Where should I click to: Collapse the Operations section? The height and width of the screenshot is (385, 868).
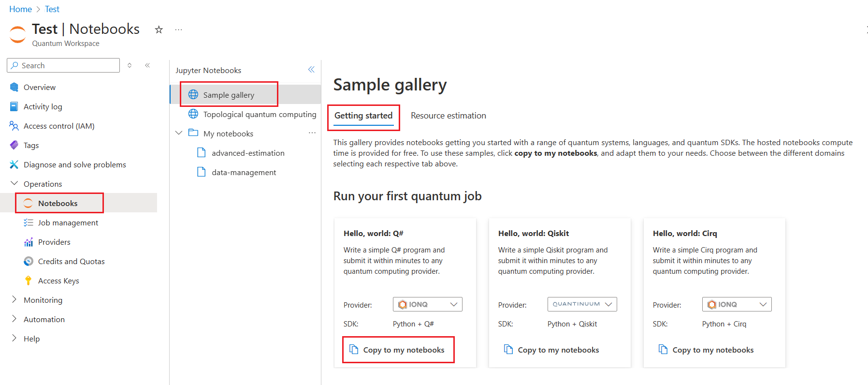tap(14, 184)
